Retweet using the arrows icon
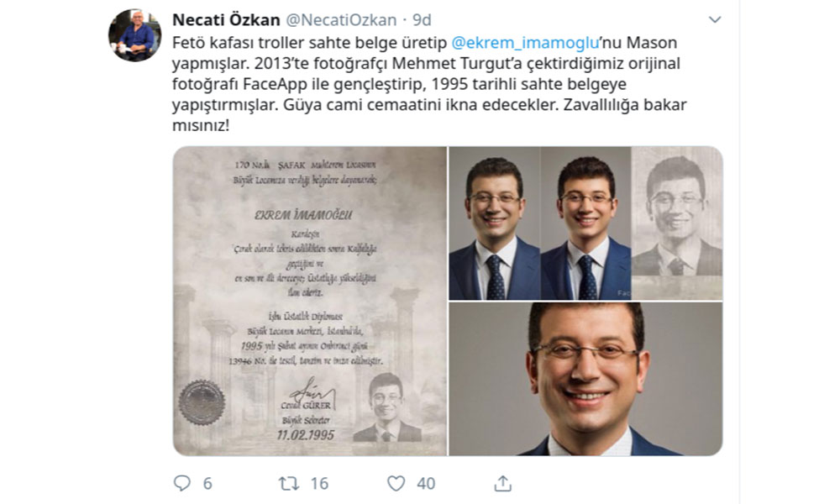Viewport: 840px width, 504px height. [289, 484]
